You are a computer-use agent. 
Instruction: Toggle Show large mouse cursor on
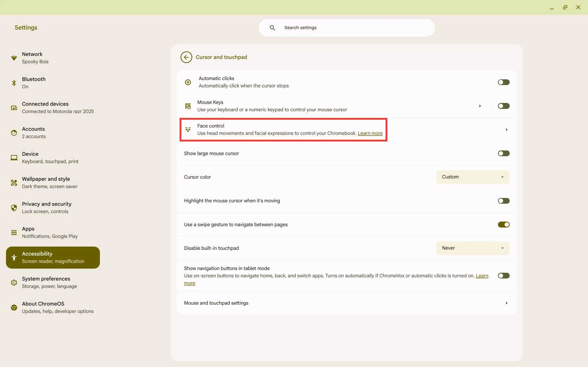click(x=503, y=153)
